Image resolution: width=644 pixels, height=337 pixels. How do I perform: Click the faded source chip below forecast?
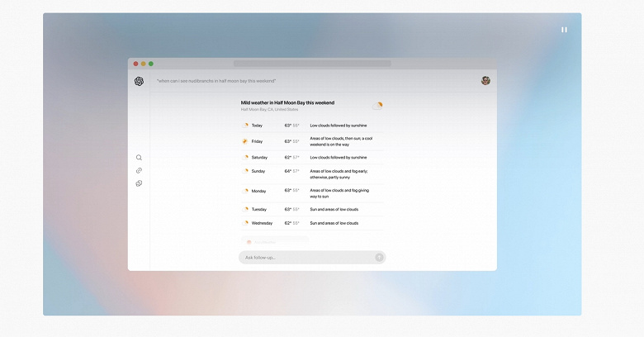click(275, 242)
